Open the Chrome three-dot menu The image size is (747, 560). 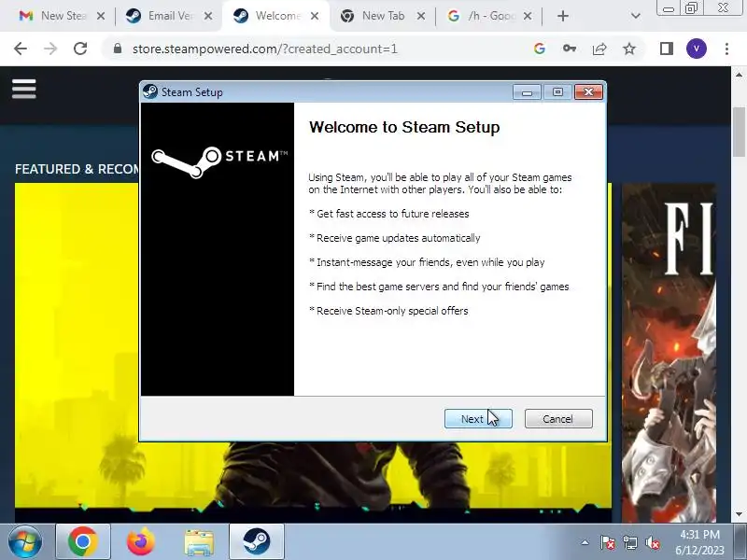[x=726, y=49]
